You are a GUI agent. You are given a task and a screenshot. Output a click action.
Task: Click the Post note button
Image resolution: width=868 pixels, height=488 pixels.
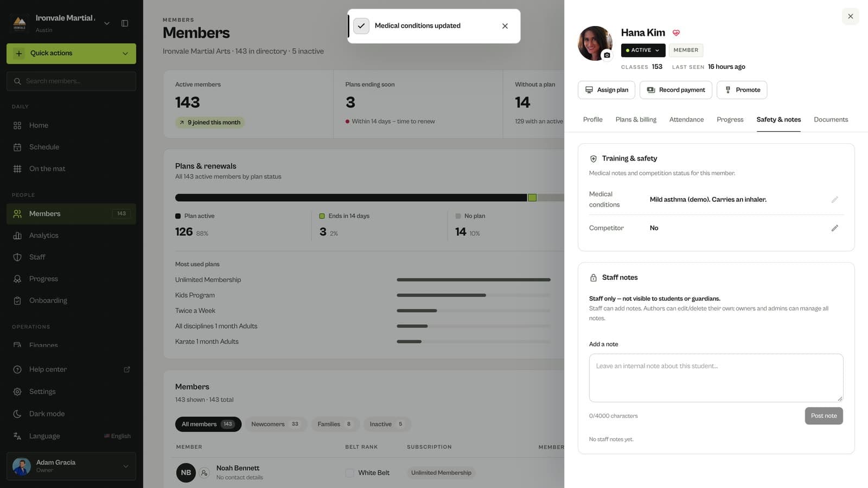pos(824,416)
